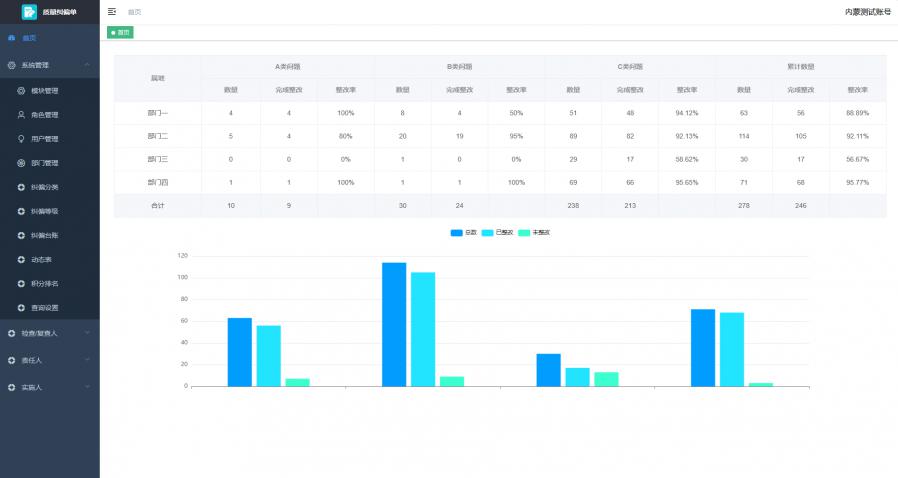Select the 部门三 row label
Viewport: 898px width, 478px height.
click(157, 159)
